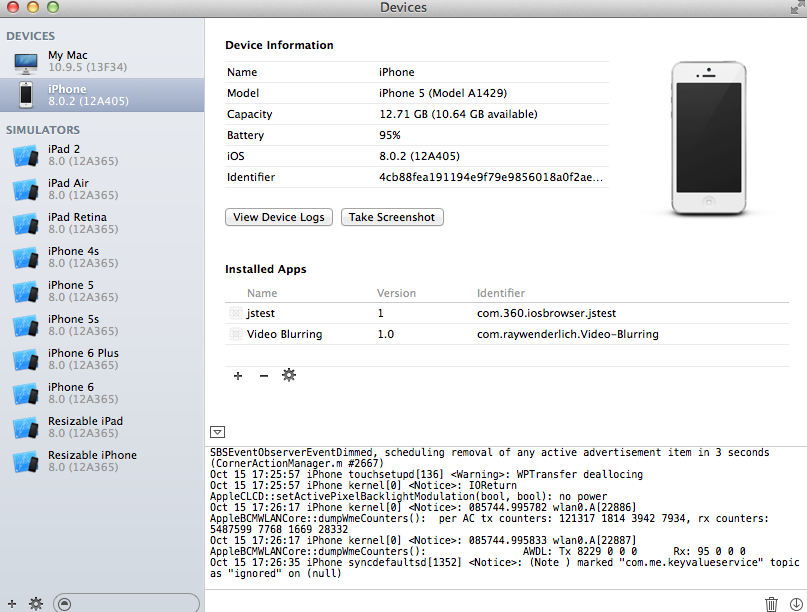Image resolution: width=807 pixels, height=612 pixels.
Task: Sort installed apps by Identifier column
Action: click(x=501, y=293)
